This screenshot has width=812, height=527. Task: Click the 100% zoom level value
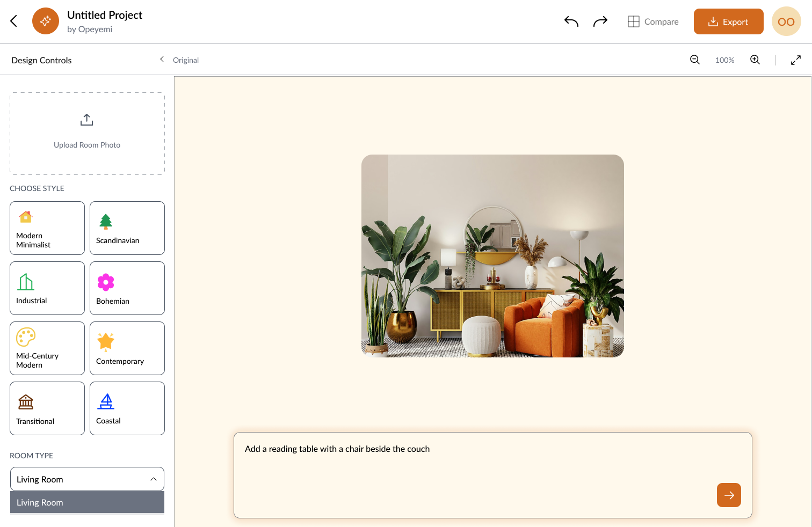coord(725,60)
